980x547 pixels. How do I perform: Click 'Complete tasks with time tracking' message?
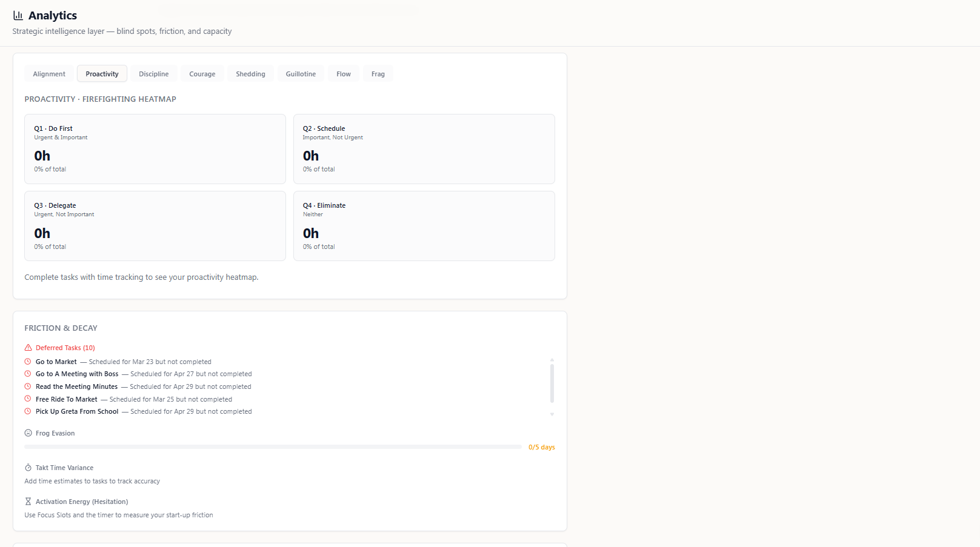click(x=141, y=277)
